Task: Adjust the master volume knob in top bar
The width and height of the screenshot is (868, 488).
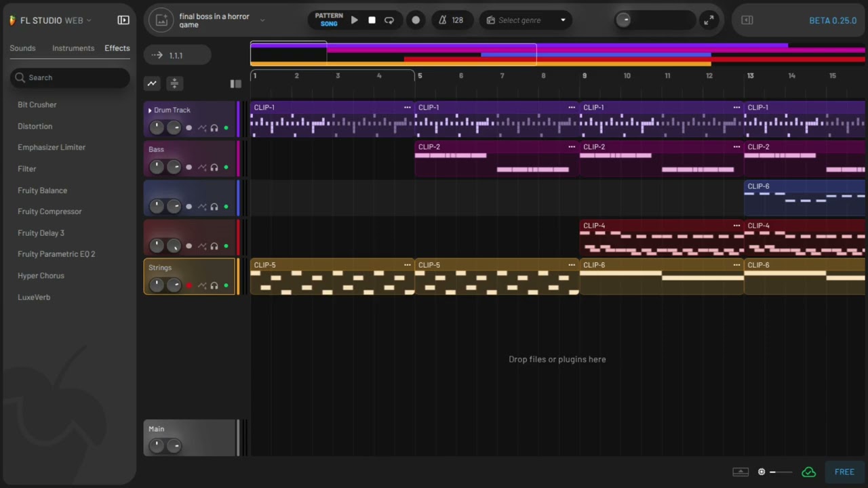Action: [x=623, y=20]
